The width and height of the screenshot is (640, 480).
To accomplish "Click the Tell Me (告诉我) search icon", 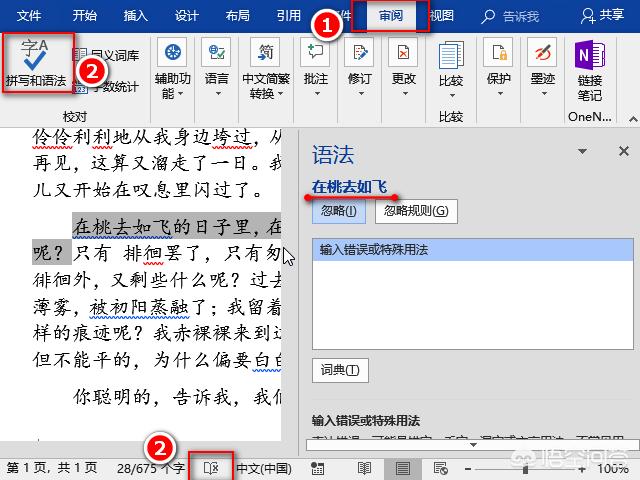I will 487,16.
